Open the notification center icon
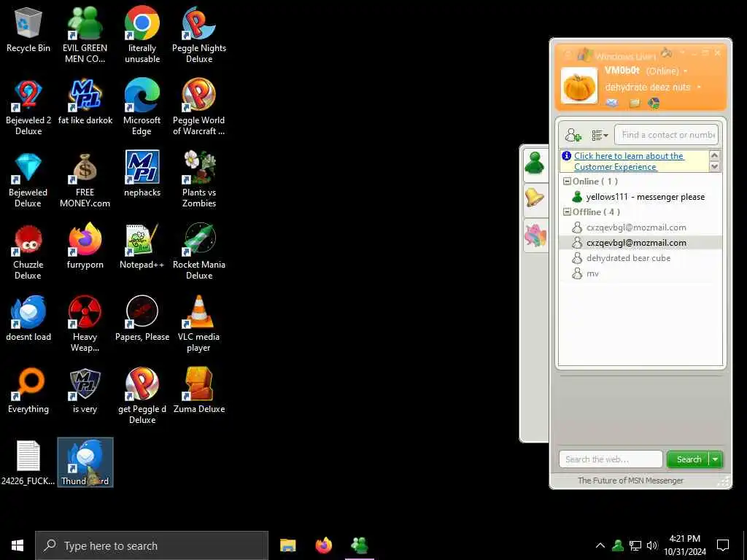 [723, 545]
